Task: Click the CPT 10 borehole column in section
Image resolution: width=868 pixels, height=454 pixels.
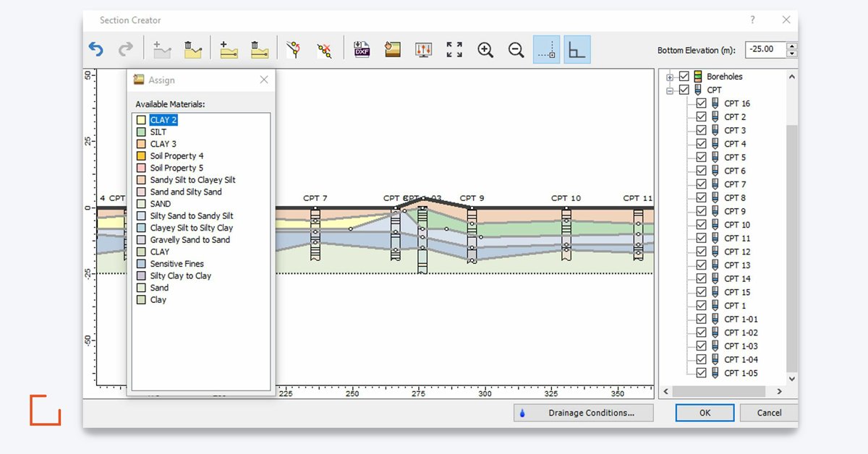Action: (x=566, y=233)
